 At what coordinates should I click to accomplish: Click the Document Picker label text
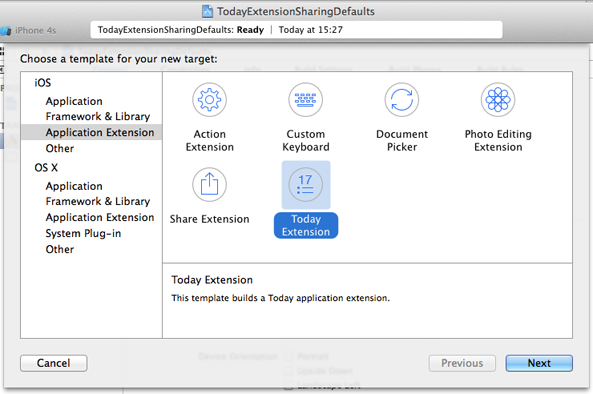click(402, 141)
